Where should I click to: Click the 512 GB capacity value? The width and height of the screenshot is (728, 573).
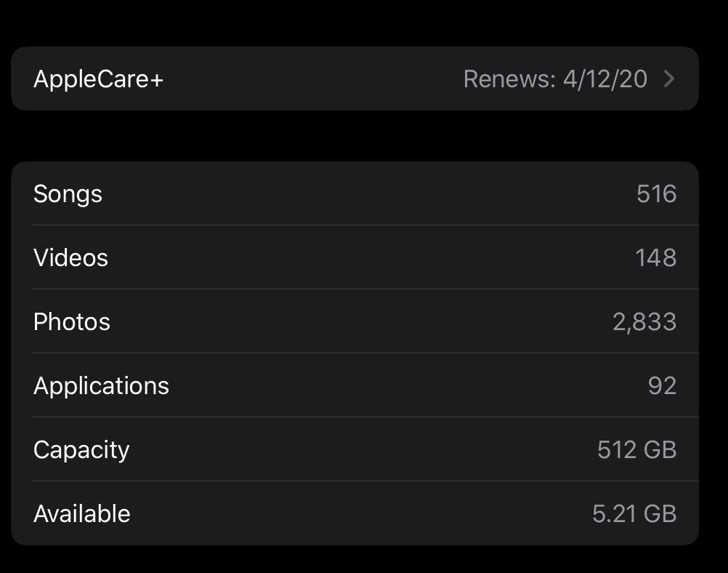tap(636, 450)
